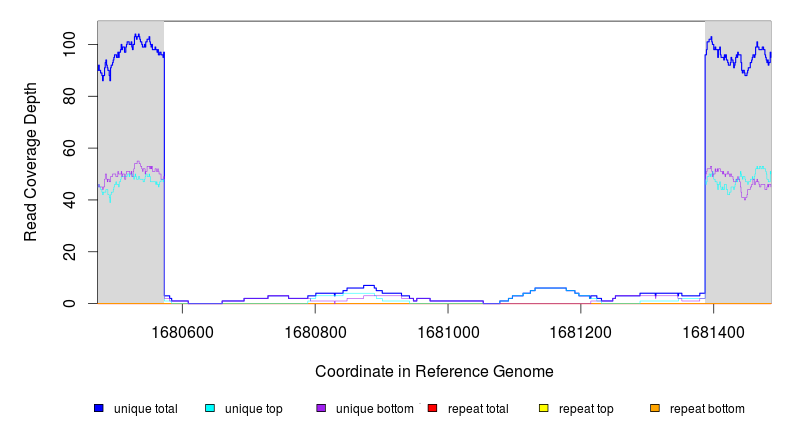Click the cyan 'unique top' legend swatch
This screenshot has width=792, height=432.
(210, 409)
